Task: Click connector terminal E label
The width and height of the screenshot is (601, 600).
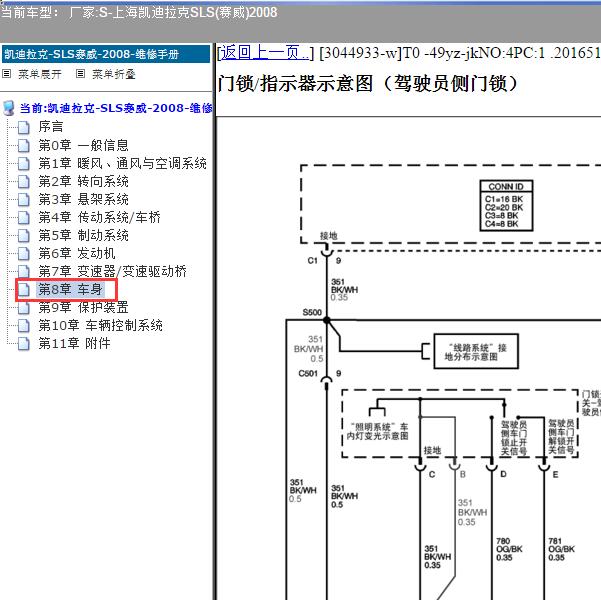Action: (x=555, y=475)
